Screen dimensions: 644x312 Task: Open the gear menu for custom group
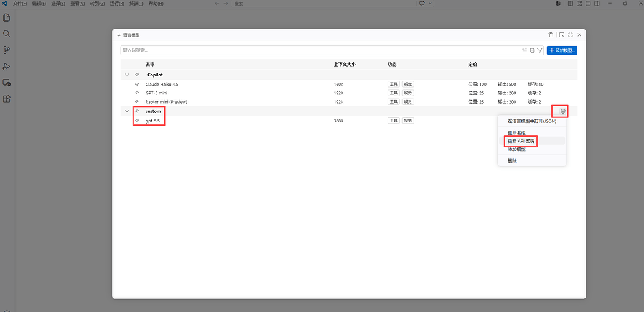[x=563, y=111]
